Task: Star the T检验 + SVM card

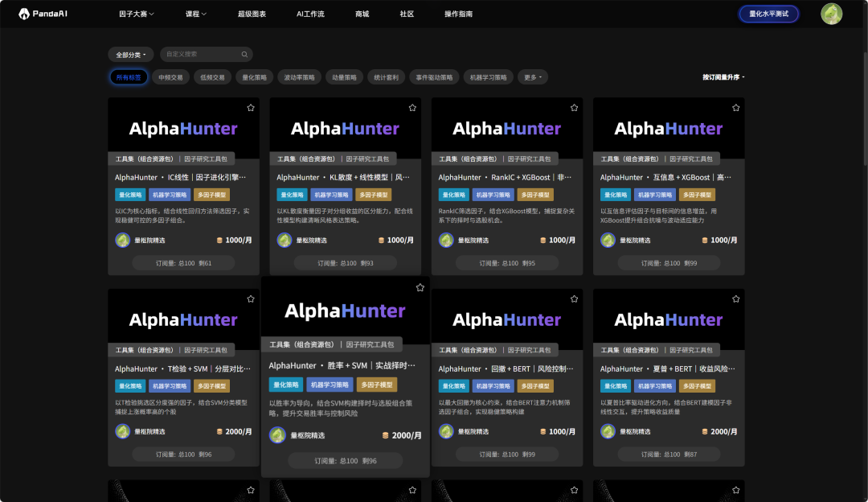Action: coord(251,298)
